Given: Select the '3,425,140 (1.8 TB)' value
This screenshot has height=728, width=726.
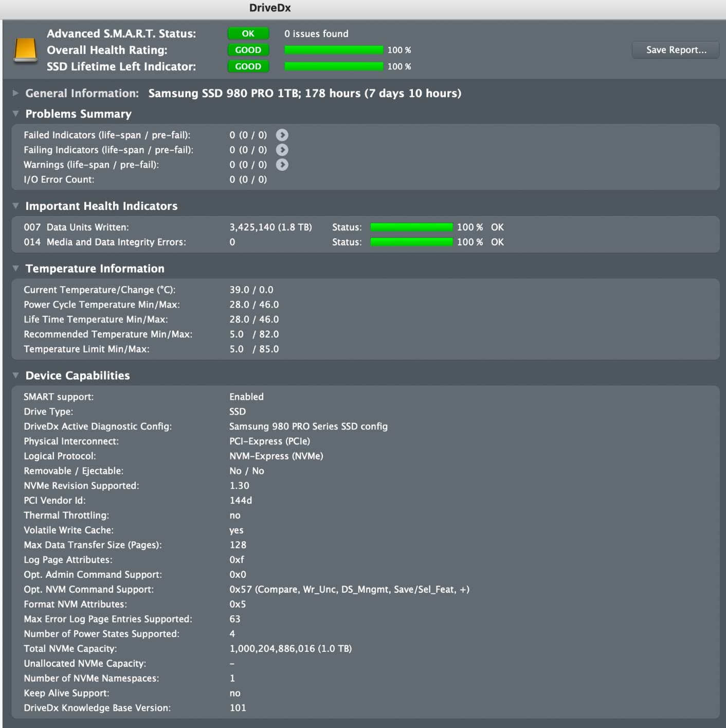Looking at the screenshot, I should [270, 227].
